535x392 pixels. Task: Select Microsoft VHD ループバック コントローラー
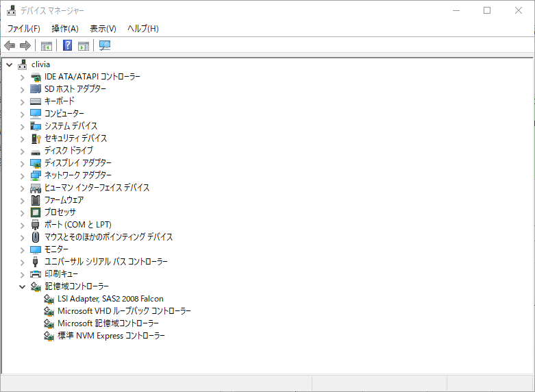pyautogui.click(x=124, y=311)
